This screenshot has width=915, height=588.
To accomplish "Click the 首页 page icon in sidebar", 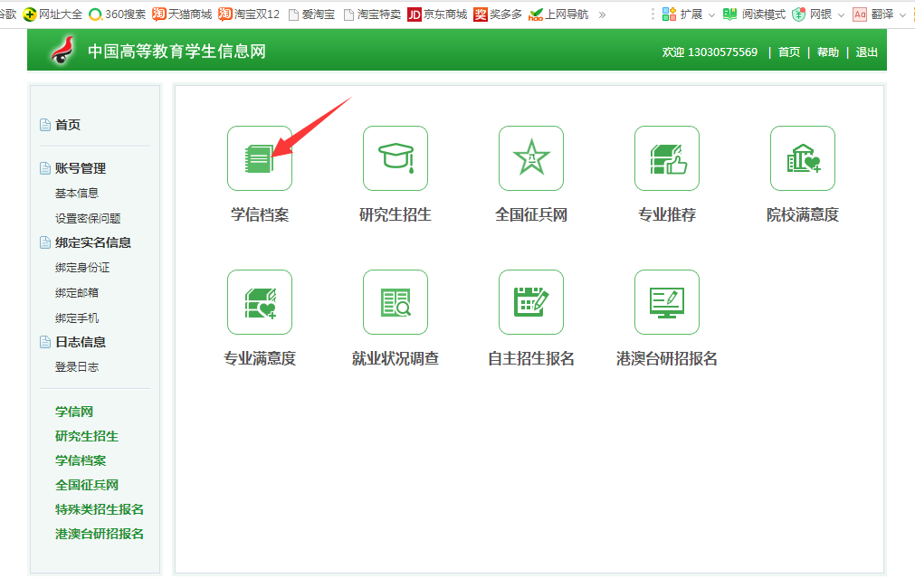I will point(45,125).
